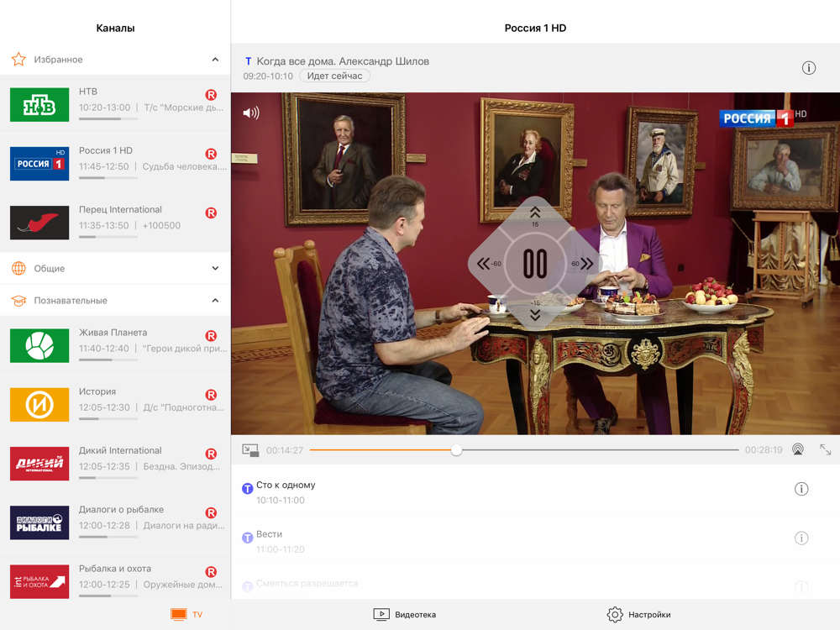Open the Видеотека tab
The height and width of the screenshot is (630, 840).
pos(405,615)
